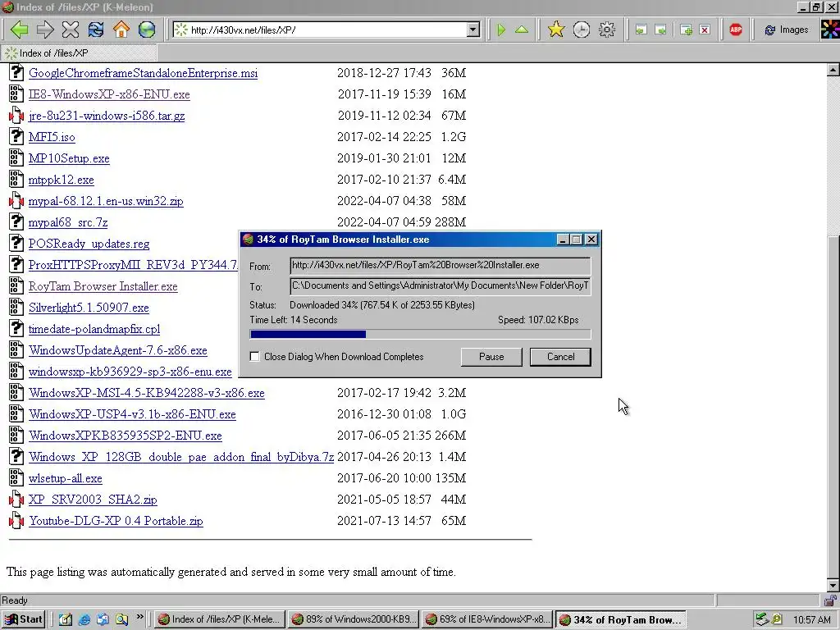Select the Index of /files/XP tab
Image resolution: width=840 pixels, height=630 pixels.
(x=79, y=53)
